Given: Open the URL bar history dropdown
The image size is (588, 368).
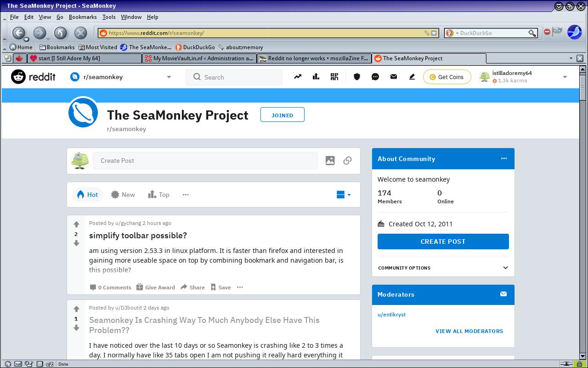Looking at the screenshot, I should coord(435,33).
